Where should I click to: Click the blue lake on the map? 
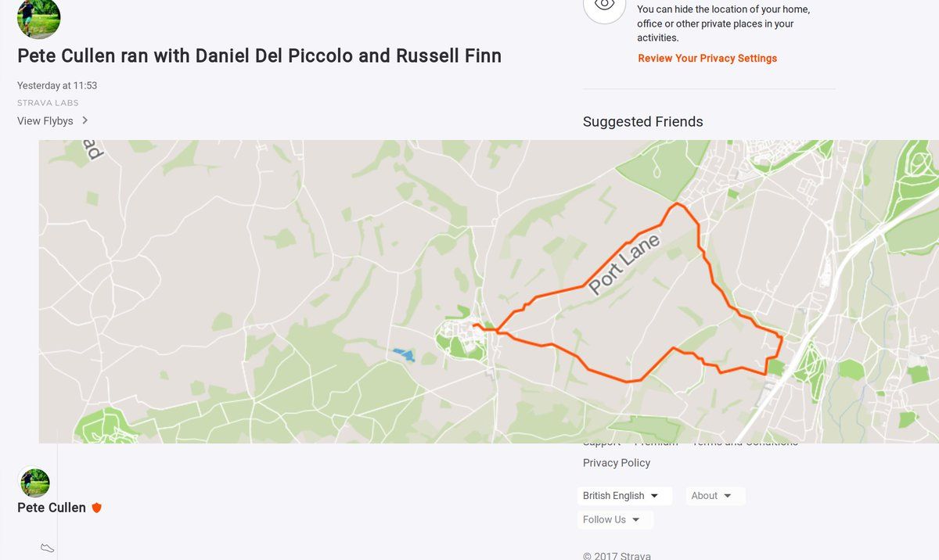pyautogui.click(x=405, y=356)
